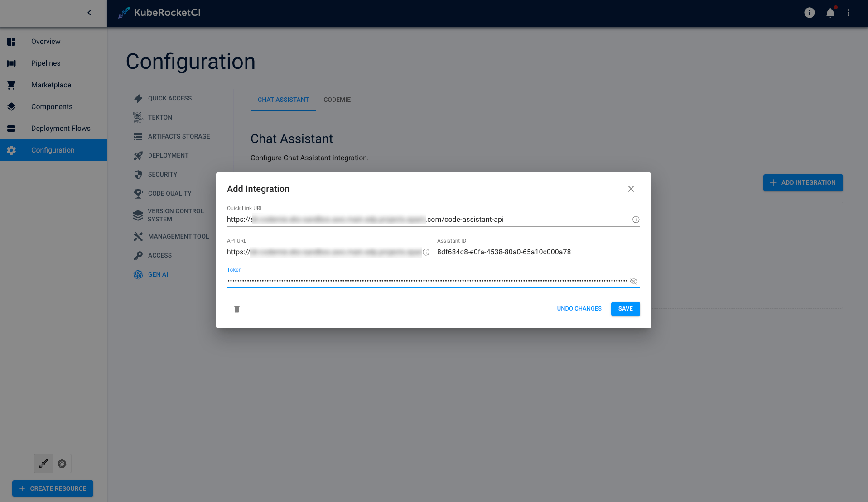Click API URL info icon

(x=426, y=252)
